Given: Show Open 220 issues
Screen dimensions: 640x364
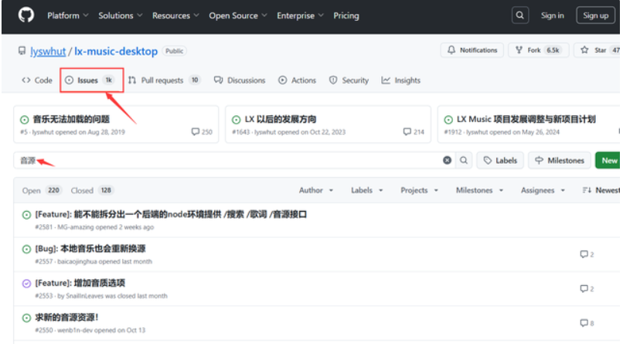Looking at the screenshot, I should coord(42,191).
